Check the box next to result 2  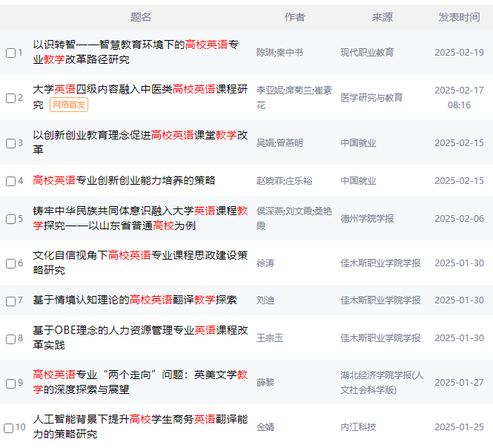tap(10, 98)
